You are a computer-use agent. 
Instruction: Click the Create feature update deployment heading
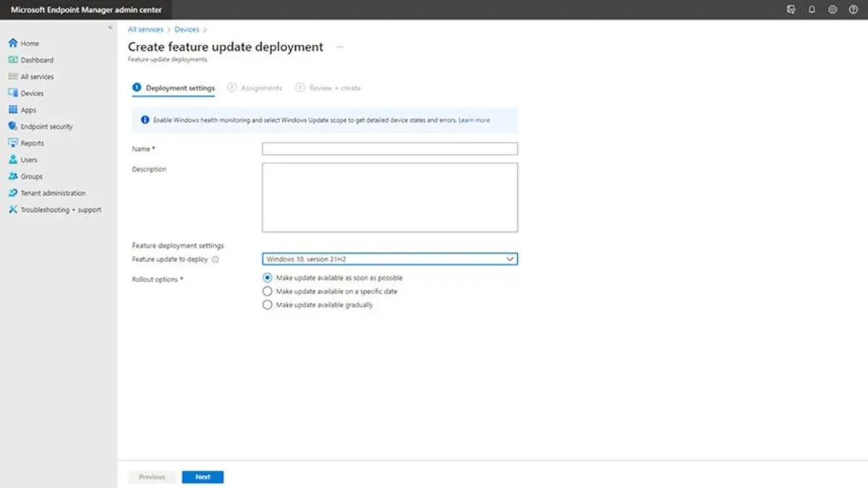coord(226,47)
